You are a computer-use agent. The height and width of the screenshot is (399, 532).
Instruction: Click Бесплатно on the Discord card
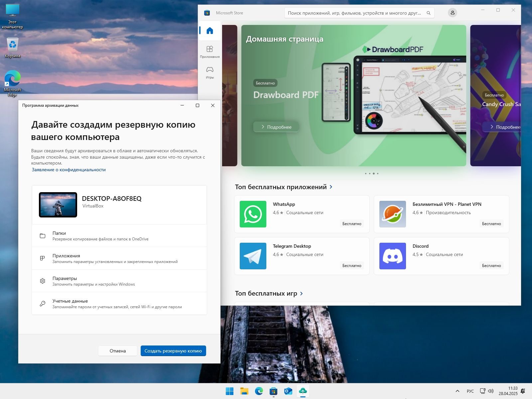coord(491,266)
